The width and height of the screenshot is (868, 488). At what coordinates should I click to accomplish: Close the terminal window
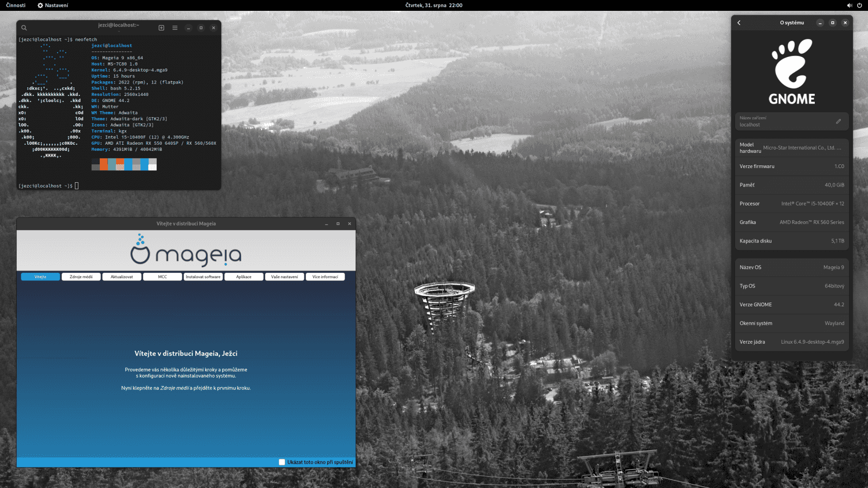pyautogui.click(x=213, y=28)
